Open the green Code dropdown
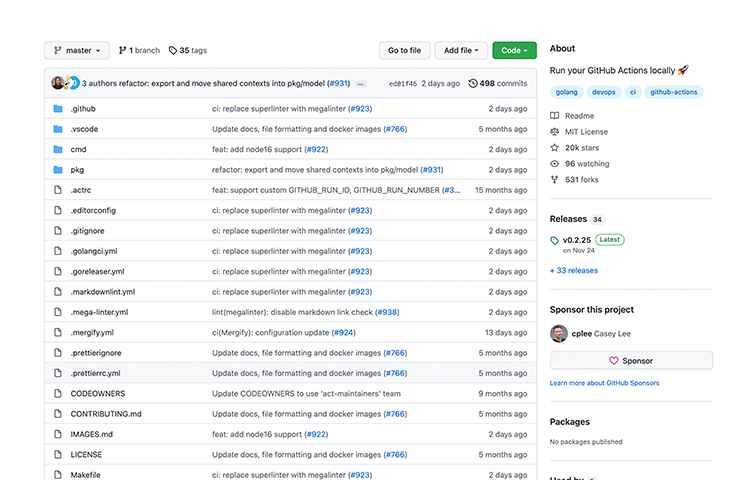750x480 pixels. [x=514, y=50]
